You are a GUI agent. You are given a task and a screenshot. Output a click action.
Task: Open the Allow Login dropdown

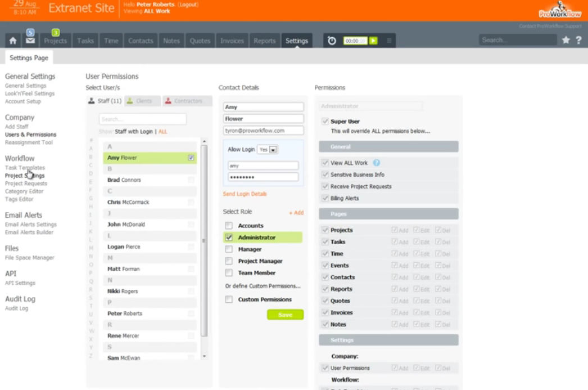(268, 149)
